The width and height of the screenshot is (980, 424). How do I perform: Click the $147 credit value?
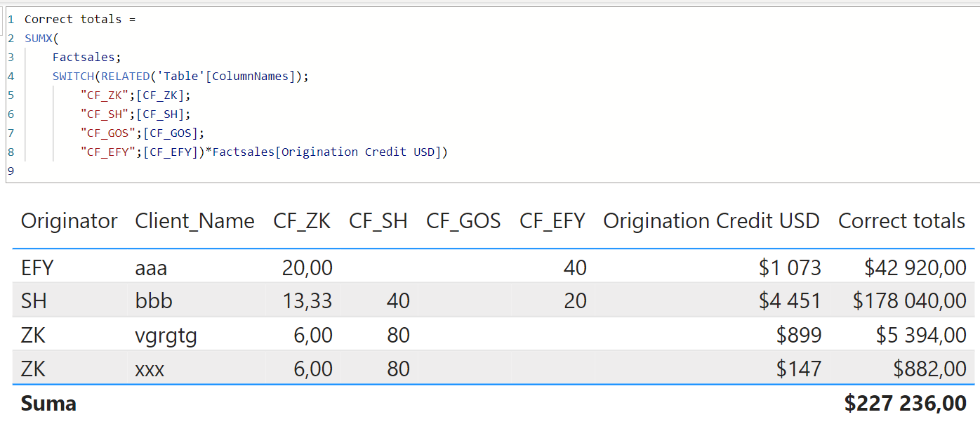(799, 369)
